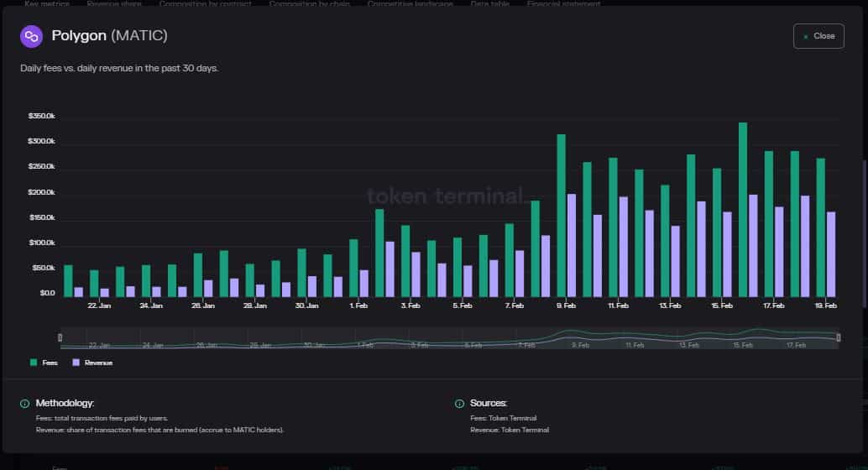Click the purple Revenue bar for 11. Feb
This screenshot has width=868, height=470.
(624, 247)
